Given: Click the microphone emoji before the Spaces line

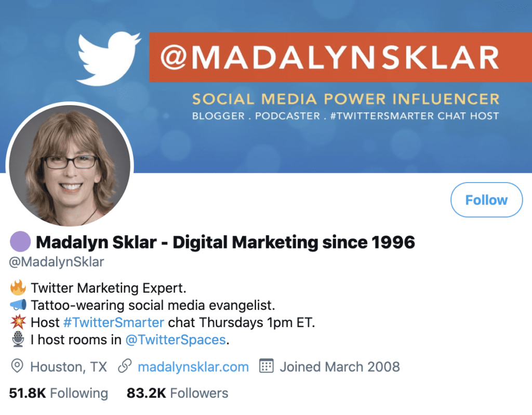Looking at the screenshot, I should pos(17,339).
